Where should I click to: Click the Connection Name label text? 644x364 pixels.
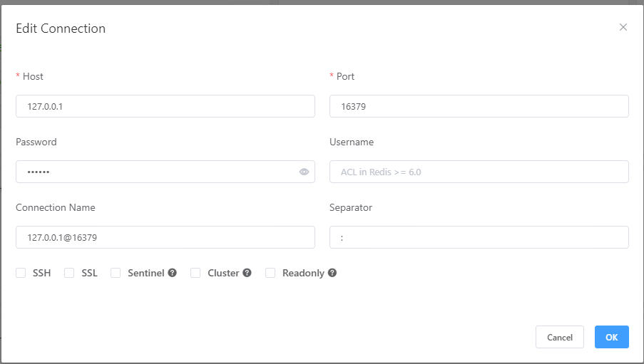(x=56, y=207)
